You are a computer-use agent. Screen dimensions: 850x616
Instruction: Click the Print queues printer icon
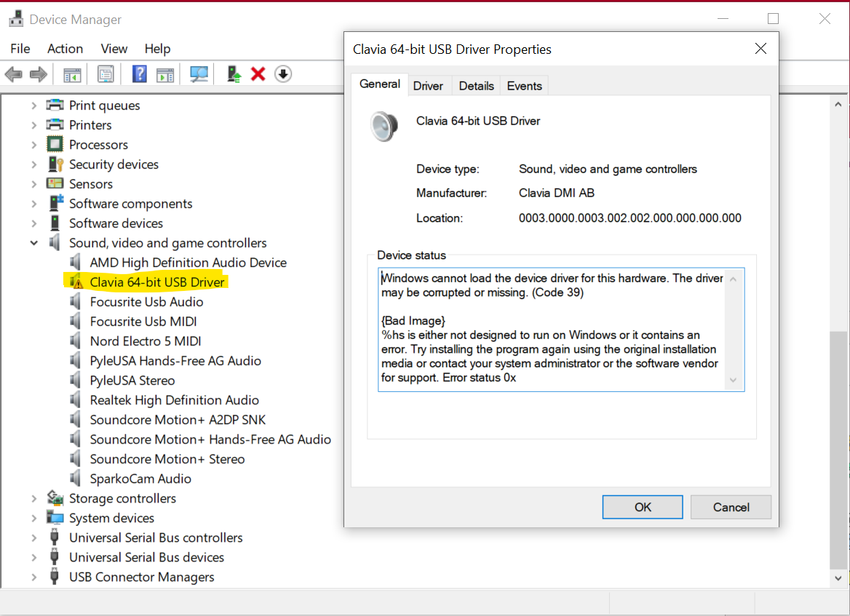coord(55,105)
